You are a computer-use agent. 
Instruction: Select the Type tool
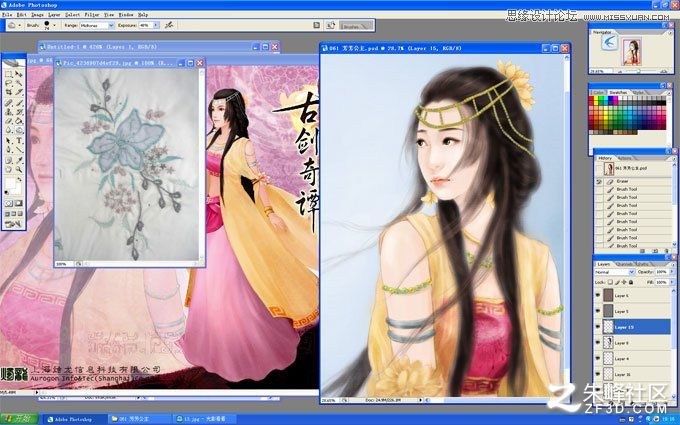click(x=19, y=141)
